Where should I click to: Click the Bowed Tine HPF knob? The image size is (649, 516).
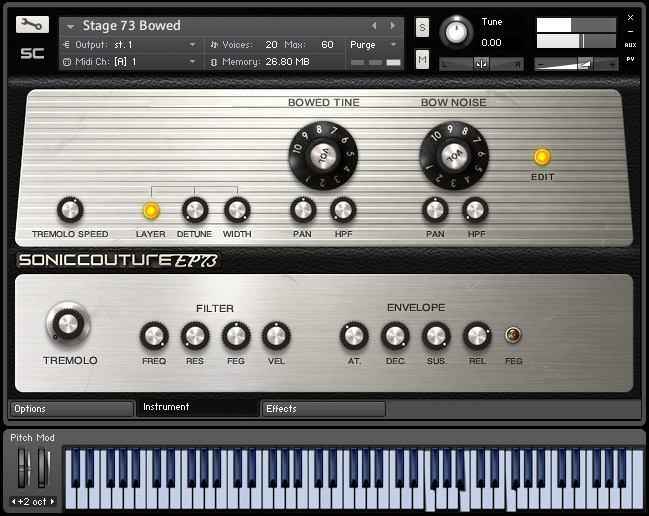pos(343,210)
